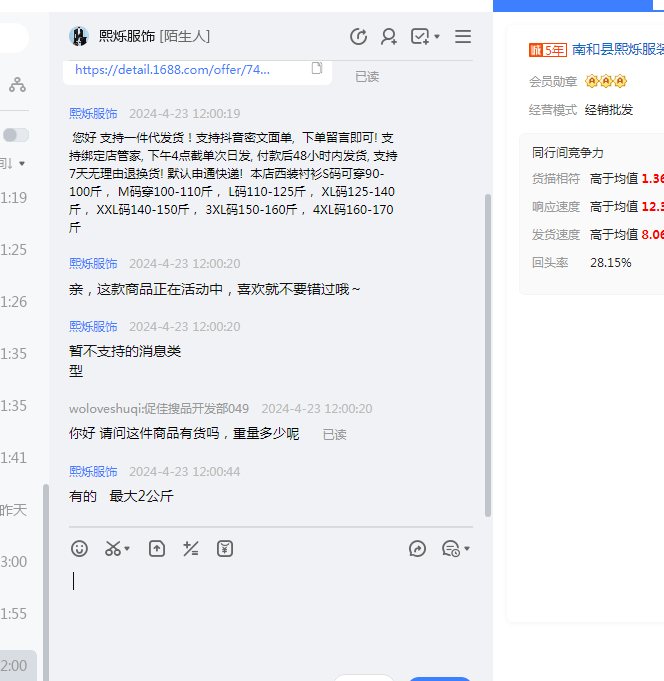
Task: Click the add contact person icon
Action: click(x=389, y=37)
